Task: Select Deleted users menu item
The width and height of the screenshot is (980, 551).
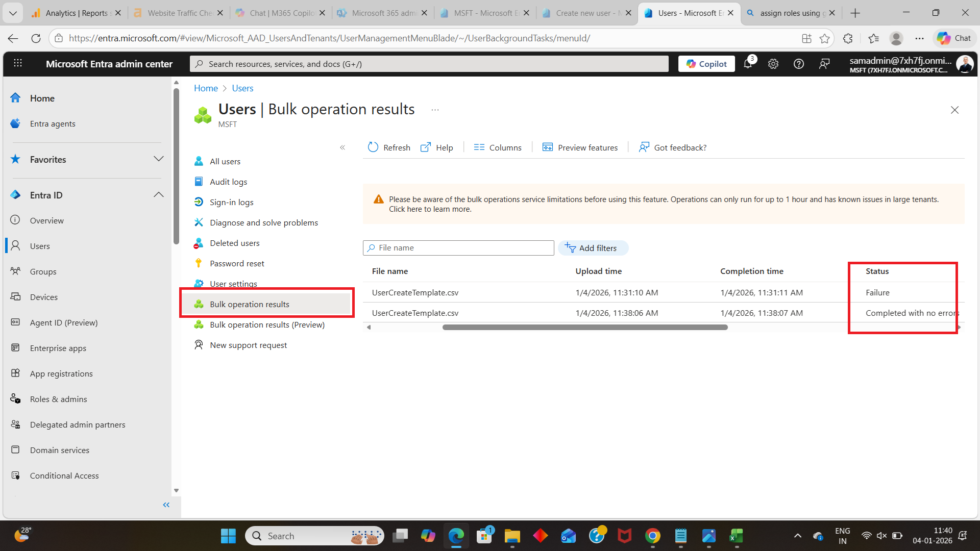Action: pyautogui.click(x=234, y=243)
